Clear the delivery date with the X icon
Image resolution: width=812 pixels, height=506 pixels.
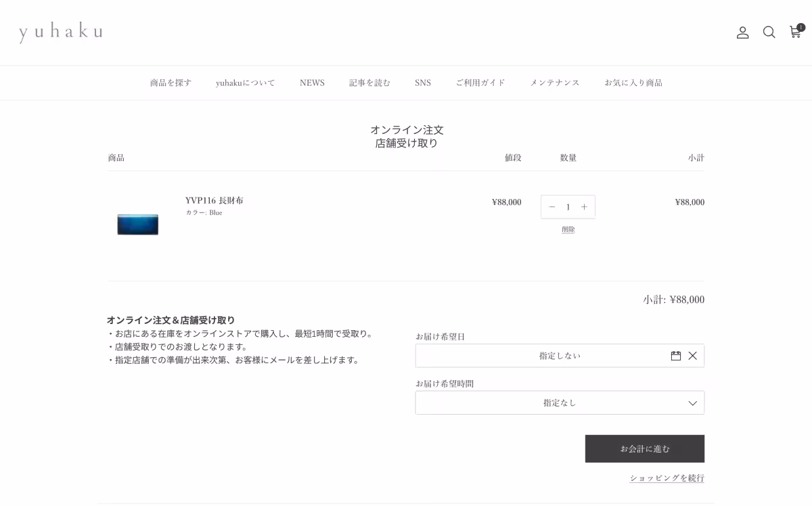[x=692, y=355]
